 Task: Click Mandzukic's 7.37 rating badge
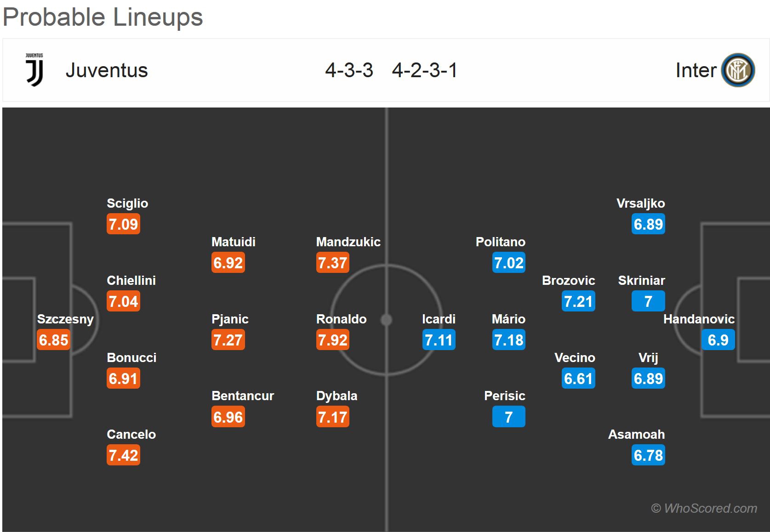333,263
